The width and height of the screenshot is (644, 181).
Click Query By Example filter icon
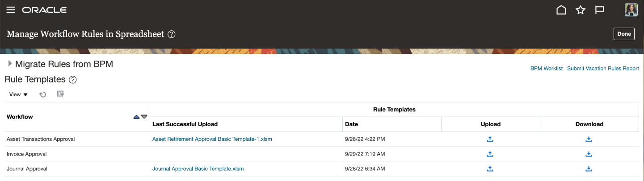tap(61, 95)
